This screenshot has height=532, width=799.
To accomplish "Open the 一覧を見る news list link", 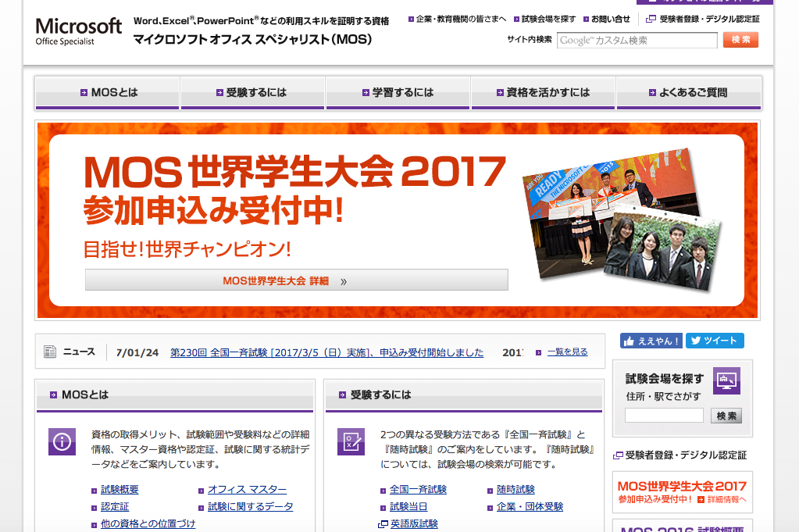I will tap(567, 352).
